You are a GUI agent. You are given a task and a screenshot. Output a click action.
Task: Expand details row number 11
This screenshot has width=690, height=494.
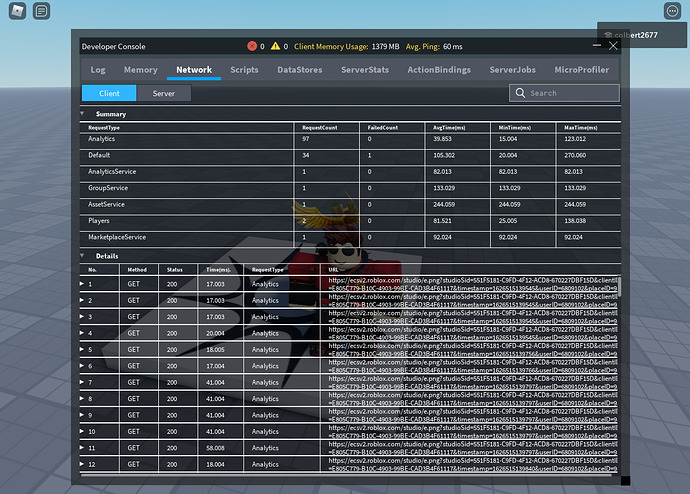pos(82,447)
